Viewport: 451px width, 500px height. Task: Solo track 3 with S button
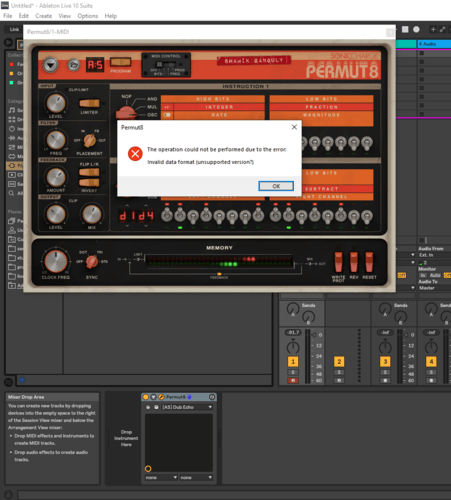pyautogui.click(x=385, y=372)
